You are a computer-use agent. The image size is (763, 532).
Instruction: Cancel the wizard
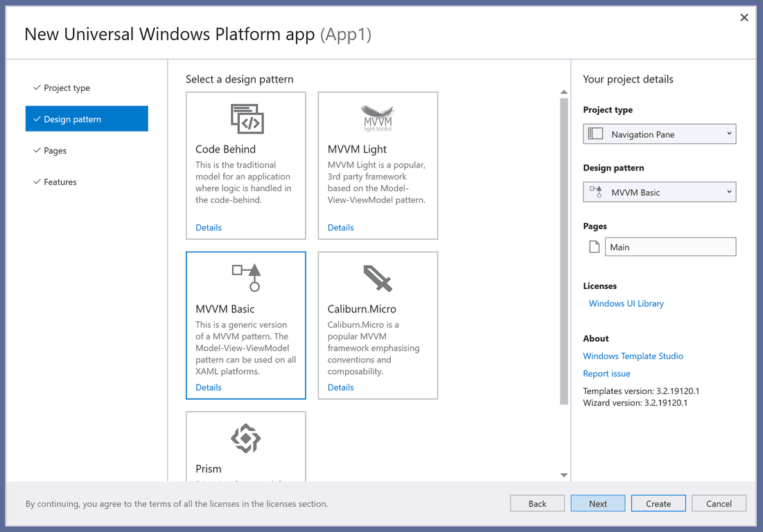point(719,504)
